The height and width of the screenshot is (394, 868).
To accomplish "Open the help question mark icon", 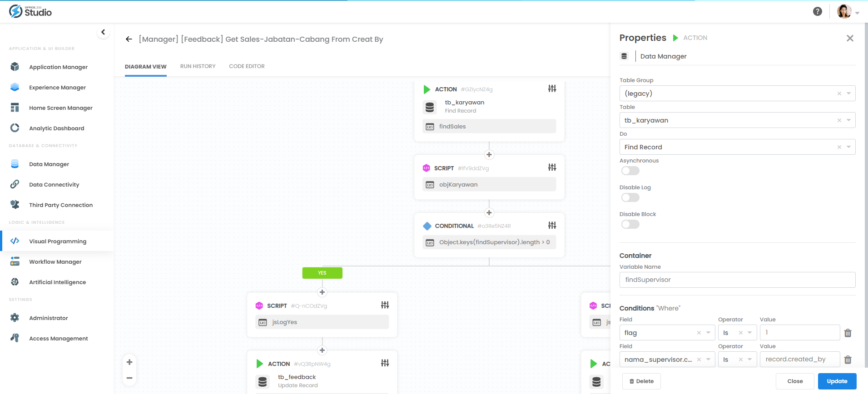I will [x=817, y=11].
